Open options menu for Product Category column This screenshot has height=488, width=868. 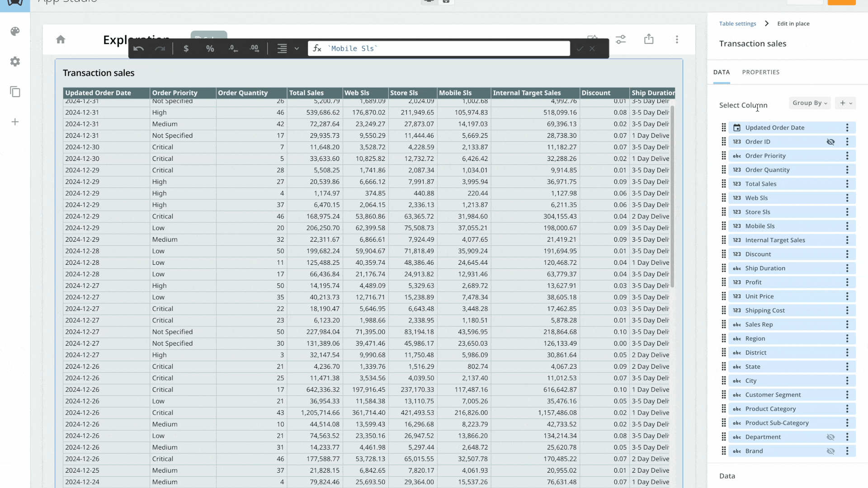click(x=847, y=409)
